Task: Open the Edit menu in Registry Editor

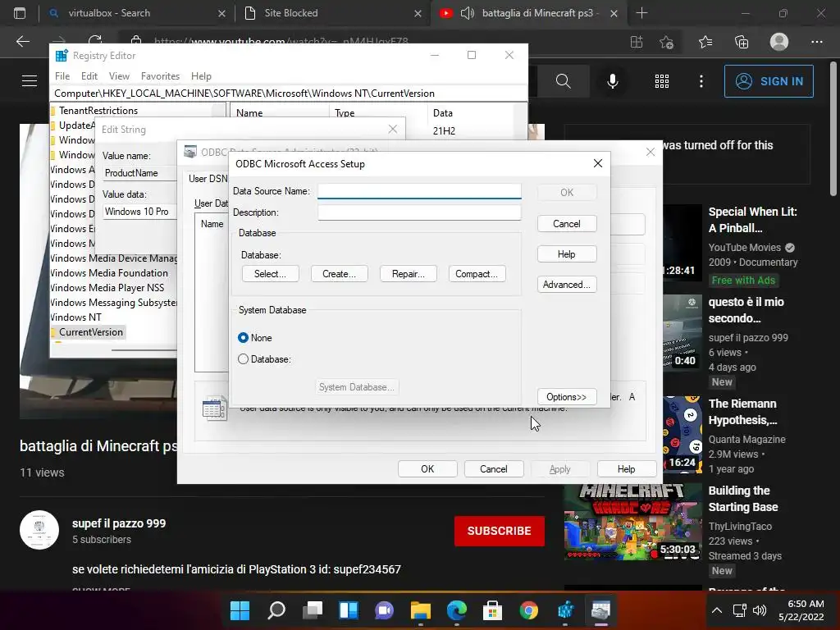Action: 89,76
